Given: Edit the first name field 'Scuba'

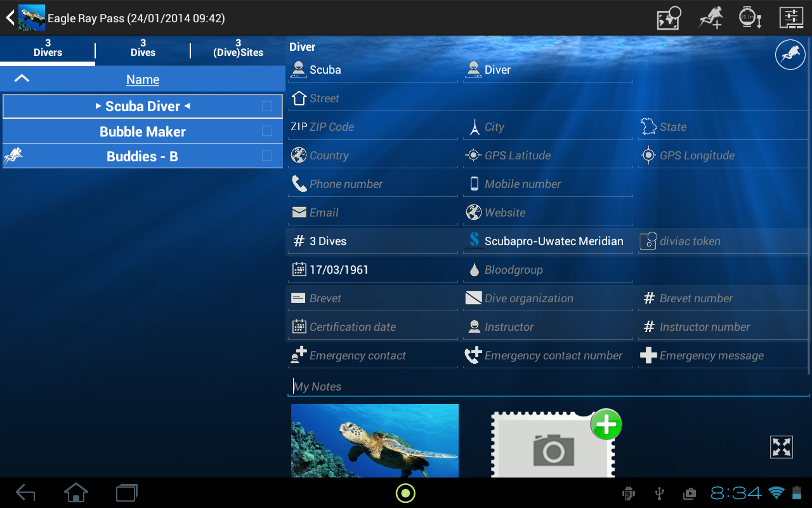Looking at the screenshot, I should pos(373,70).
